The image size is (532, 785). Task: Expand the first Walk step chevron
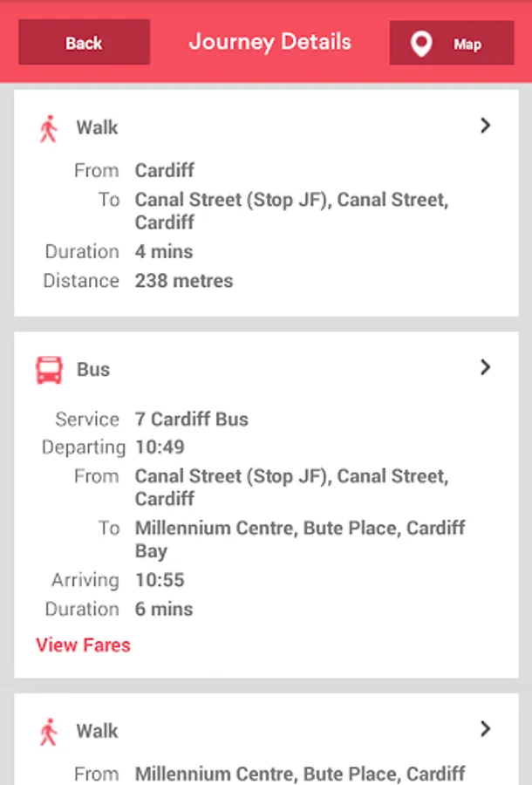(x=486, y=126)
